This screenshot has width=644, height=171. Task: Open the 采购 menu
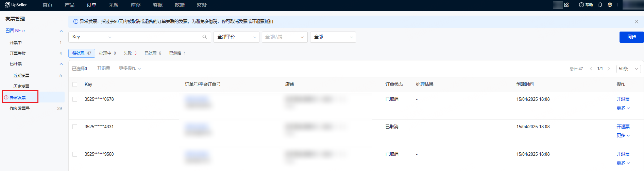point(114,5)
